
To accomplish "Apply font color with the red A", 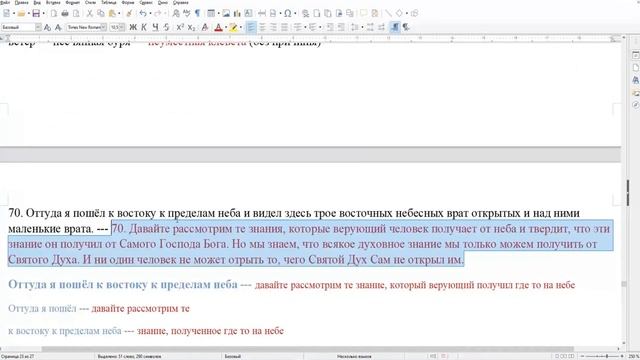I will click(x=218, y=27).
